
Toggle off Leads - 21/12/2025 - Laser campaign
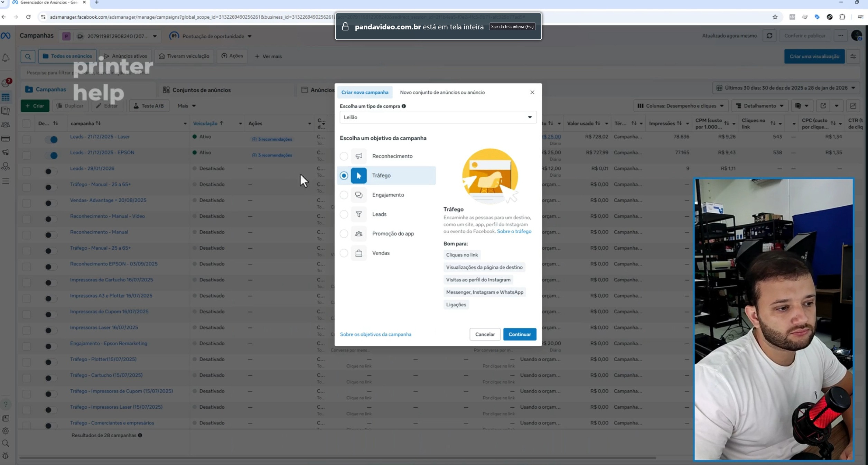tap(52, 139)
